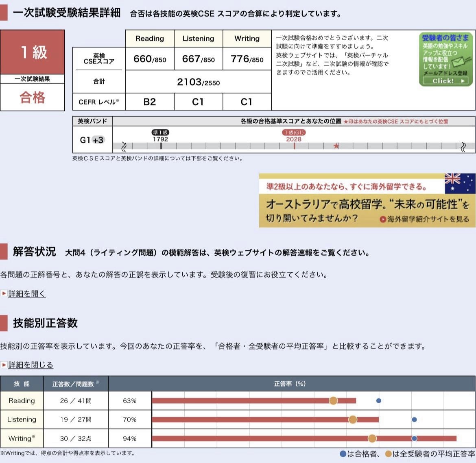Image resolution: width=476 pixels, height=463 pixels.
Task: Click the 英検CSEスコア row label
Action: click(99, 59)
